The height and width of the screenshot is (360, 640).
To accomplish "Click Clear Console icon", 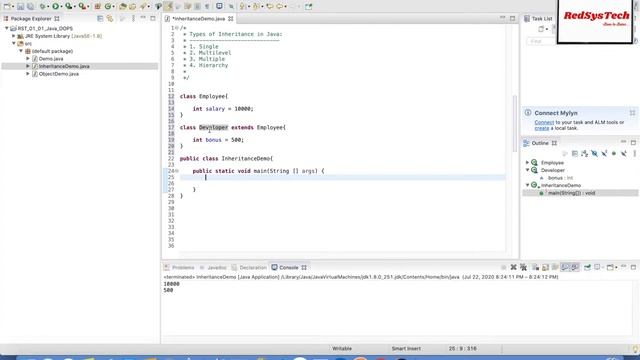I will [x=535, y=267].
